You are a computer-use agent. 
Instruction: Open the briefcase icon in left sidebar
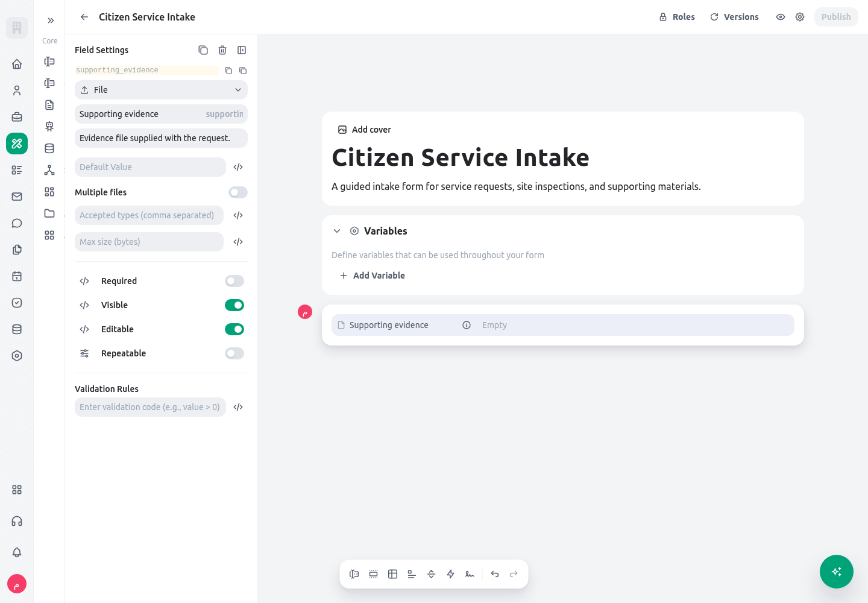point(17,117)
